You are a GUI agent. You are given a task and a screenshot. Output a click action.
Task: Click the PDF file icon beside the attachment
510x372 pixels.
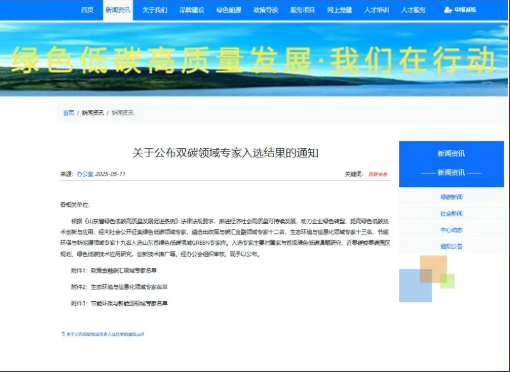click(x=63, y=333)
